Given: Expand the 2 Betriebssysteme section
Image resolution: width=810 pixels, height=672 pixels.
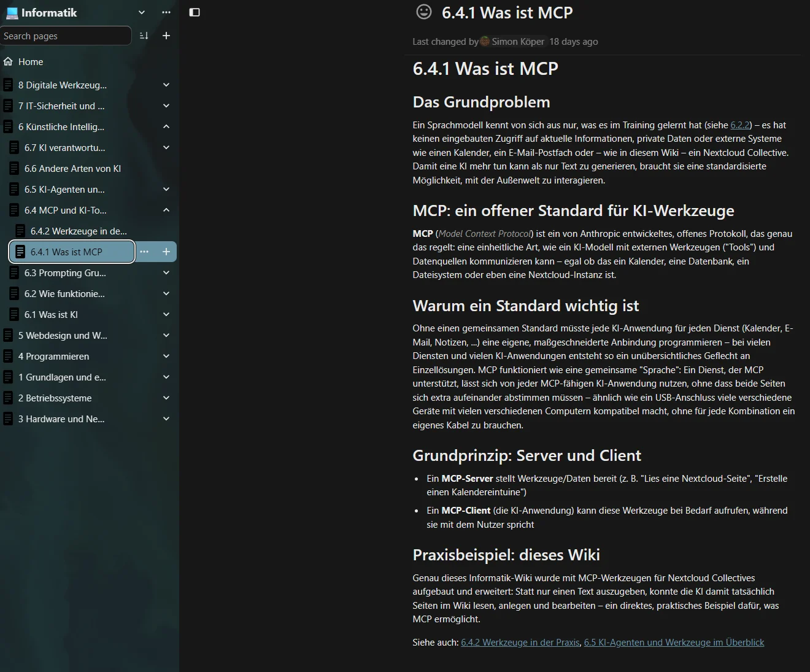Looking at the screenshot, I should (x=166, y=398).
